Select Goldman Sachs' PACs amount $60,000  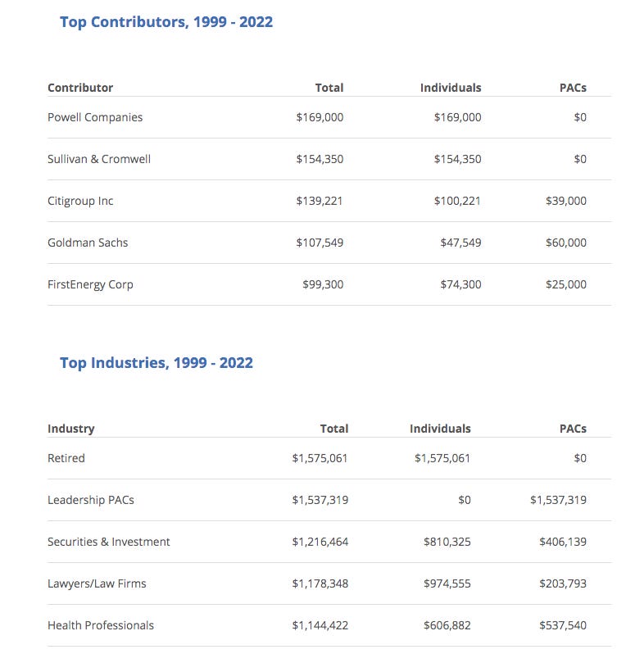[566, 243]
